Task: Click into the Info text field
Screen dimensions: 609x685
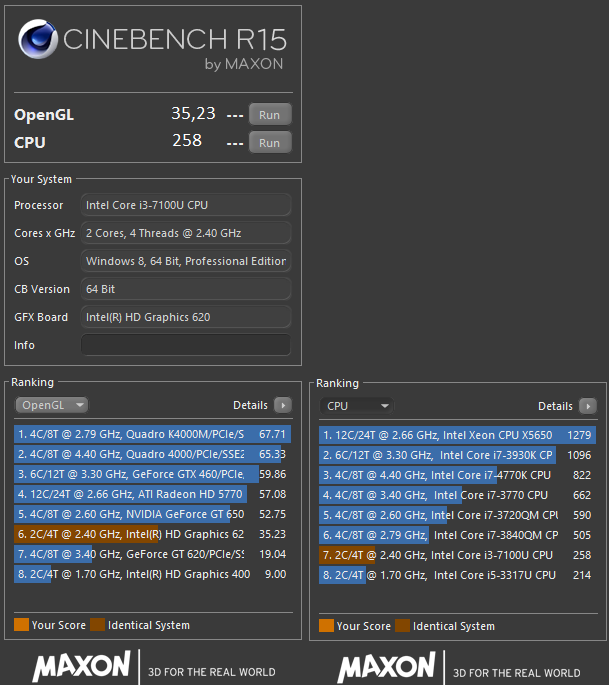Action: pos(186,345)
